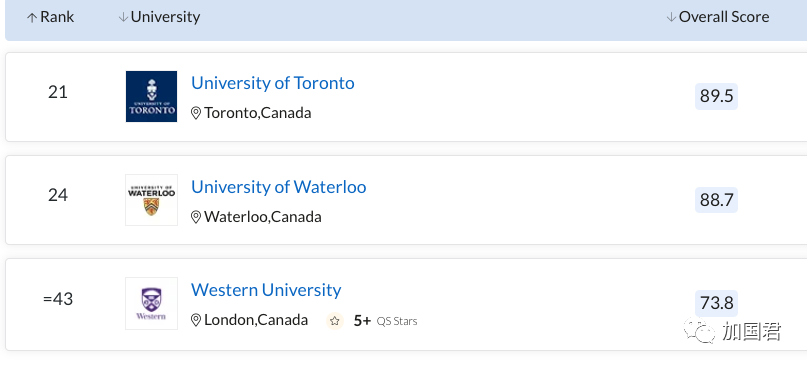Click the 88.7 overall score badge

[x=716, y=200]
